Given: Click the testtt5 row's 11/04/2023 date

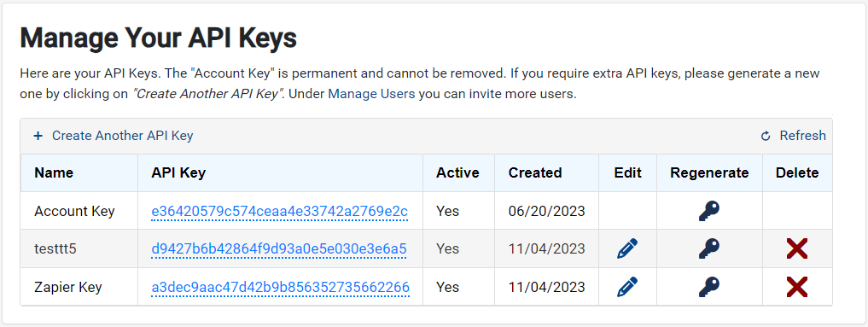Looking at the screenshot, I should pos(547,249).
